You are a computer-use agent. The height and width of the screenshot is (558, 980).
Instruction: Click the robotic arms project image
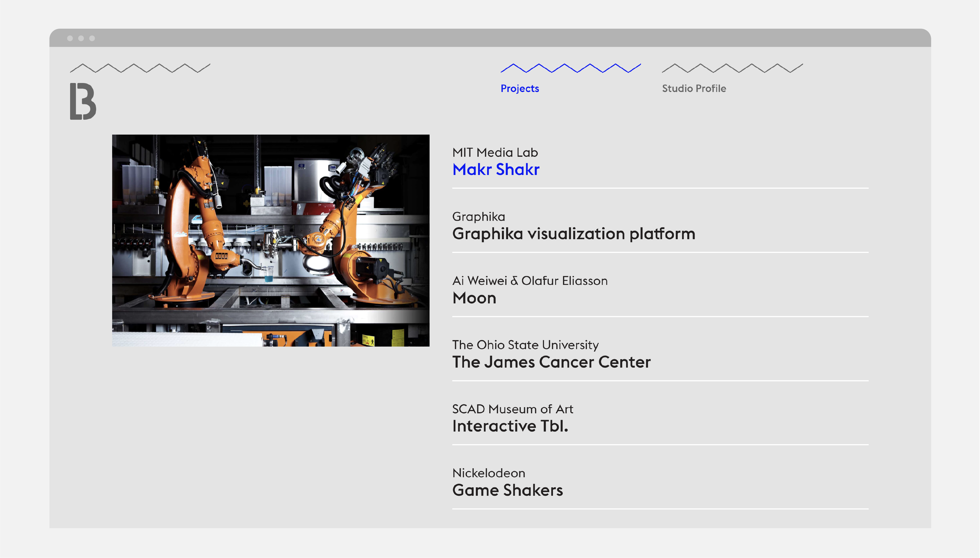point(271,240)
